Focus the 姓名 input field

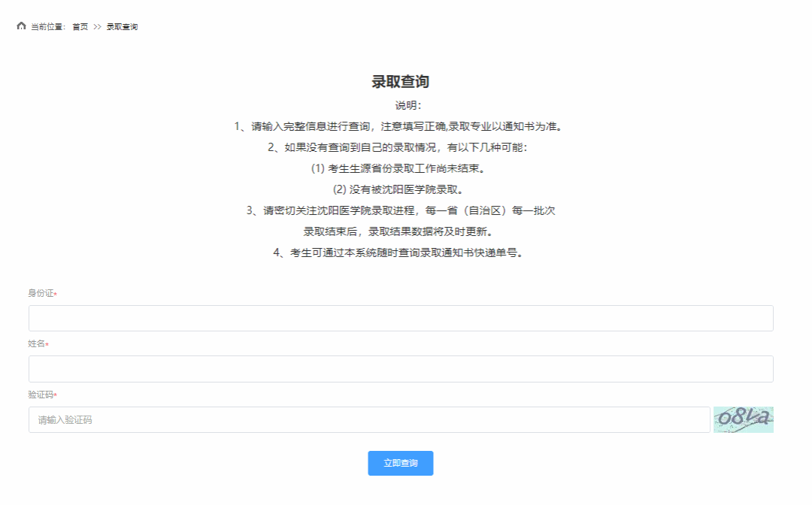tap(401, 369)
